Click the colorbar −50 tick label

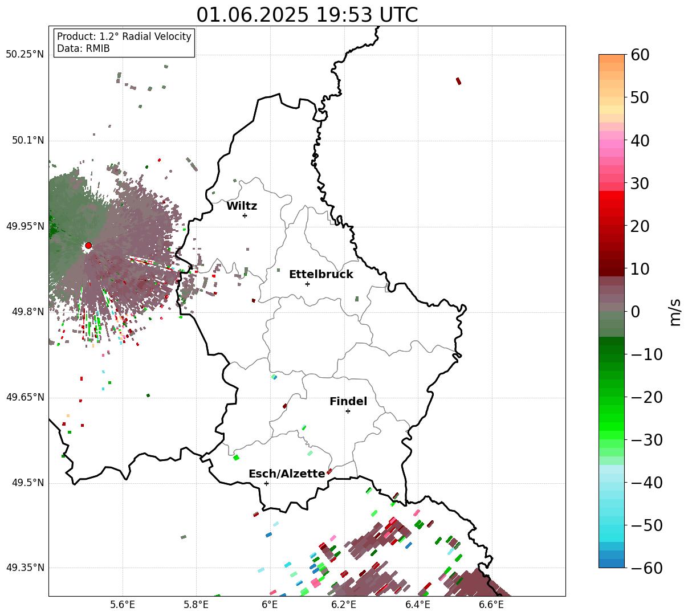pyautogui.click(x=646, y=525)
